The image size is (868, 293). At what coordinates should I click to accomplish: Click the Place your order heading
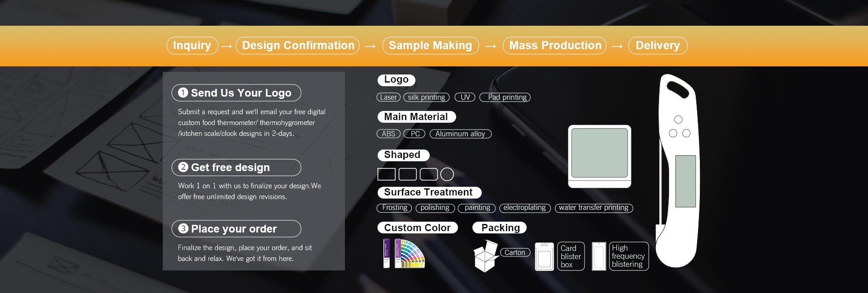point(236,229)
